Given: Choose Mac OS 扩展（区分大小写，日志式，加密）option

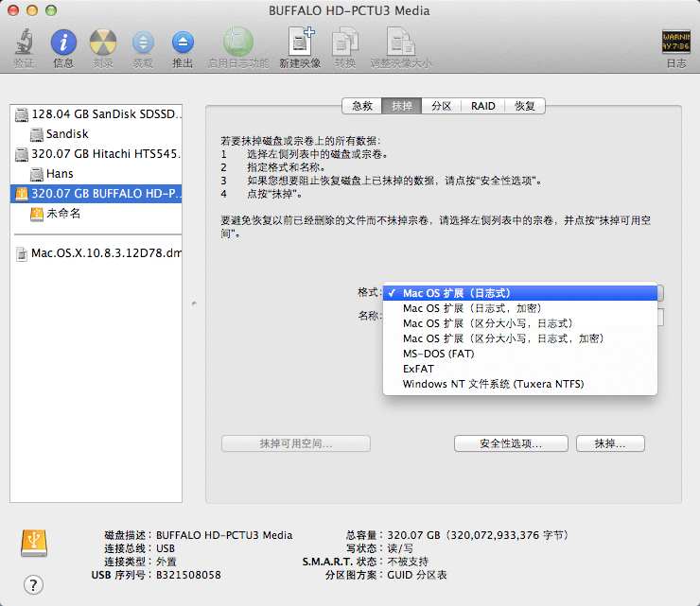Looking at the screenshot, I should pos(520,338).
